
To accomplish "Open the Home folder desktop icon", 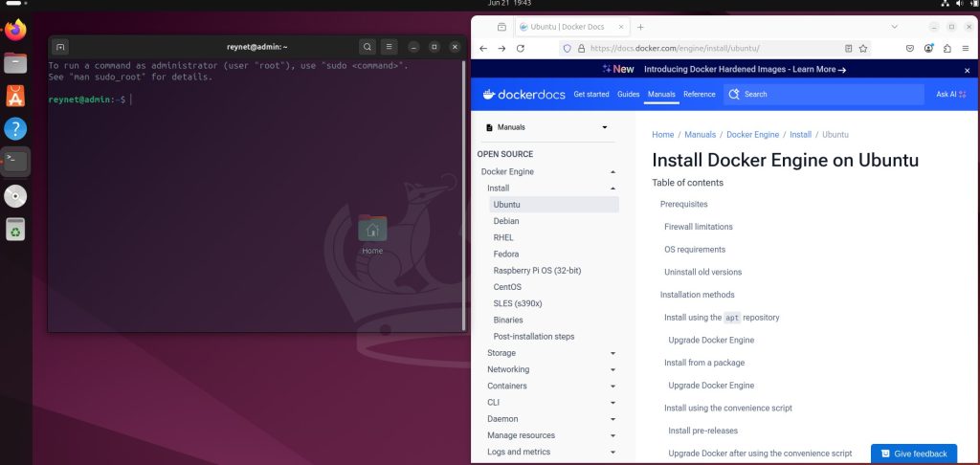I will [372, 235].
